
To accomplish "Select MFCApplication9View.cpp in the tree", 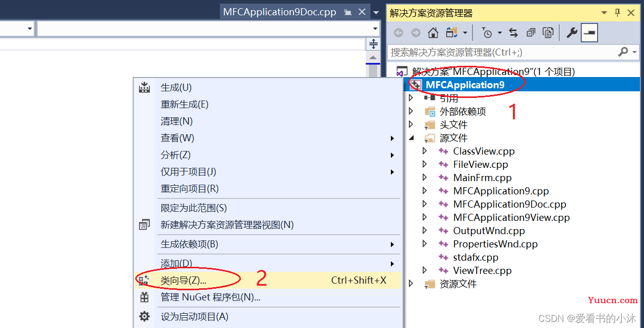I will click(511, 217).
